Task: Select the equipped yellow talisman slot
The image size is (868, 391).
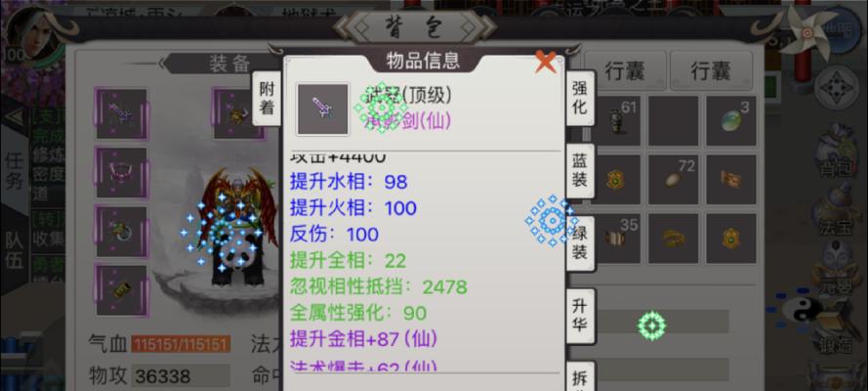Action: coord(122,289)
